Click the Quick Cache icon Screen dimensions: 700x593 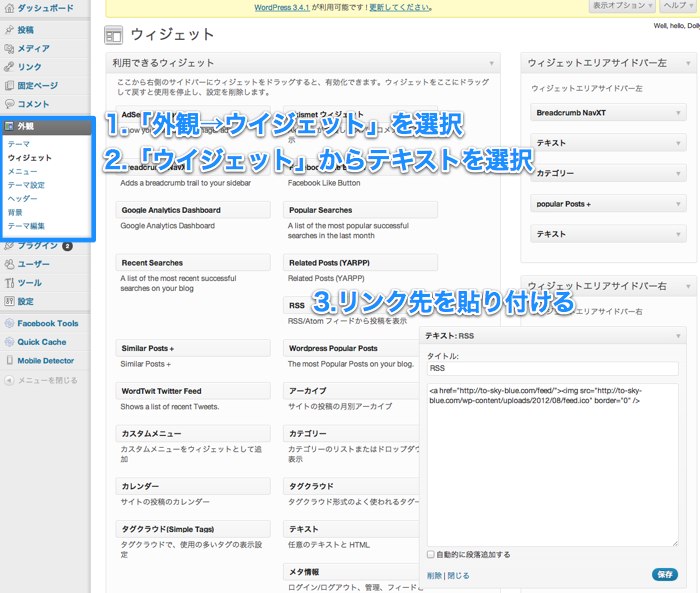coord(9,342)
